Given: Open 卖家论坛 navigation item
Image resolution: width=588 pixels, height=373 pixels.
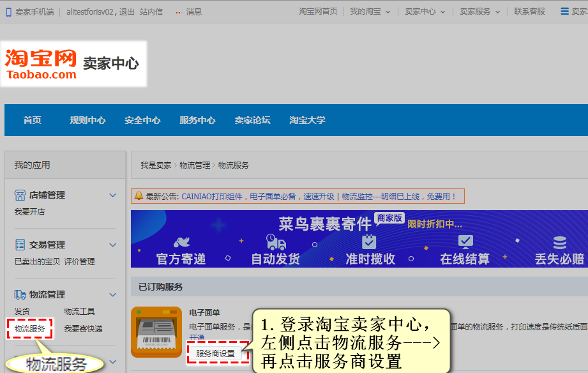Looking at the screenshot, I should click(x=252, y=120).
